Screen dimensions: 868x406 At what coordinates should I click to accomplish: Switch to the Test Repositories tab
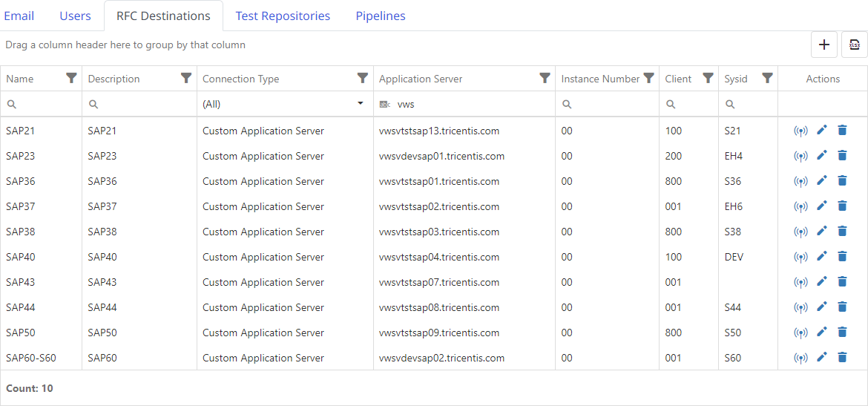(x=283, y=16)
